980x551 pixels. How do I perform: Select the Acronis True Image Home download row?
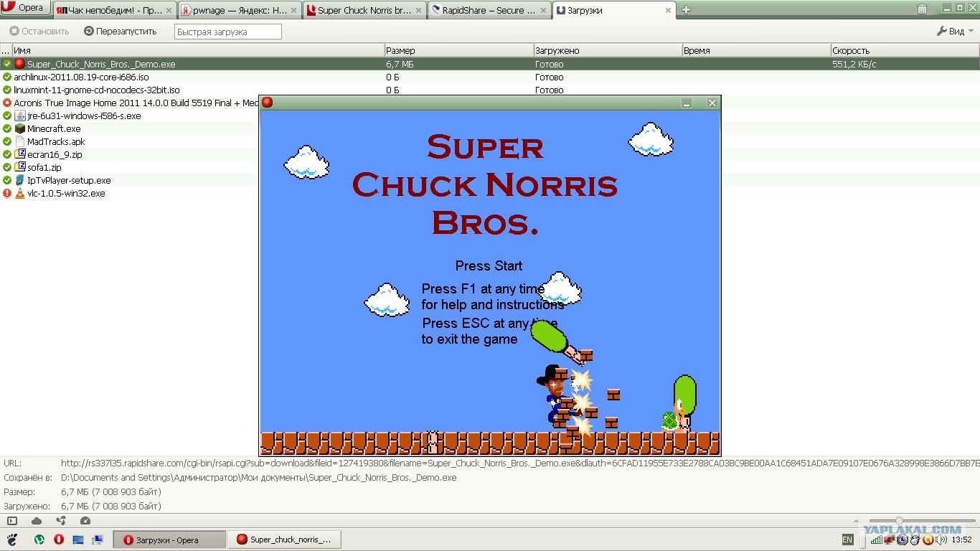click(x=129, y=103)
